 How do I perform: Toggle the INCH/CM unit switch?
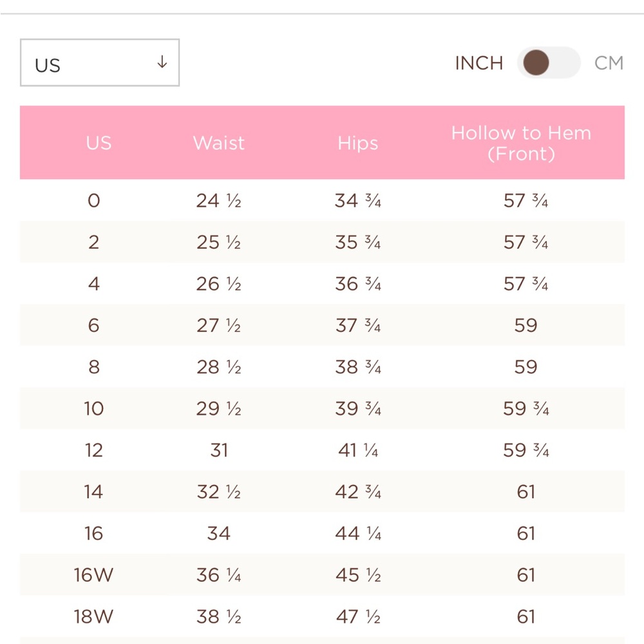(549, 62)
